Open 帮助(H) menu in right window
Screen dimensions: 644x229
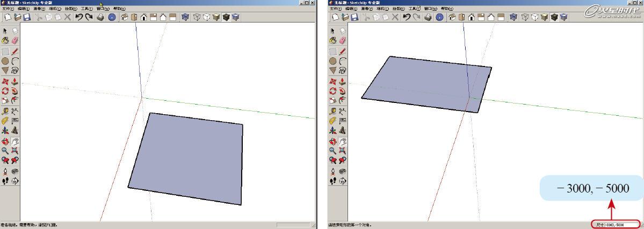[446, 9]
